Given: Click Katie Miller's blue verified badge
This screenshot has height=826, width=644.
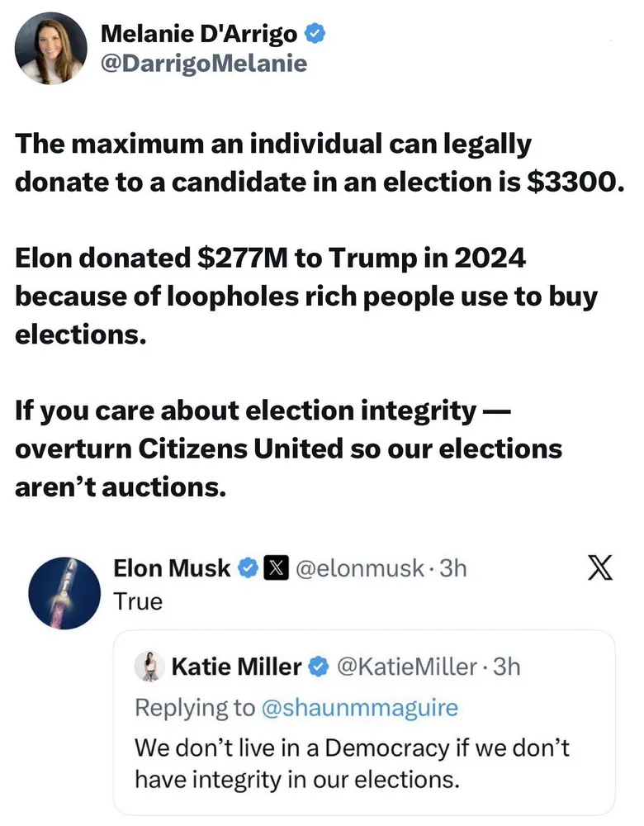Looking at the screenshot, I should (x=319, y=666).
